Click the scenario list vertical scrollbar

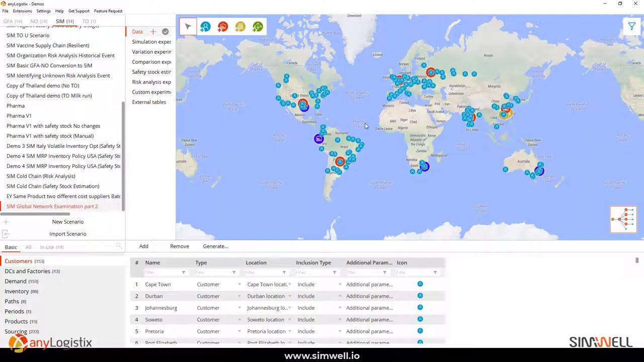(x=123, y=156)
